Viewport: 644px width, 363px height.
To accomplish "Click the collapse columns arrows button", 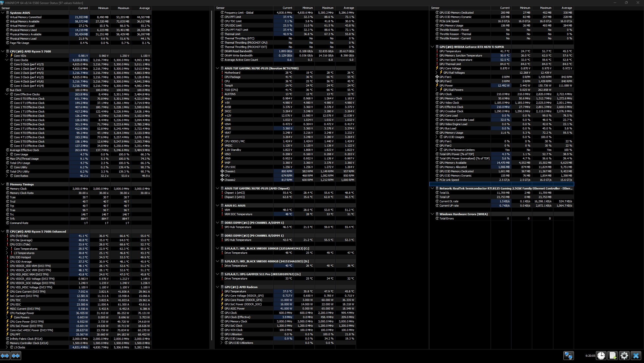I will 16,356.
